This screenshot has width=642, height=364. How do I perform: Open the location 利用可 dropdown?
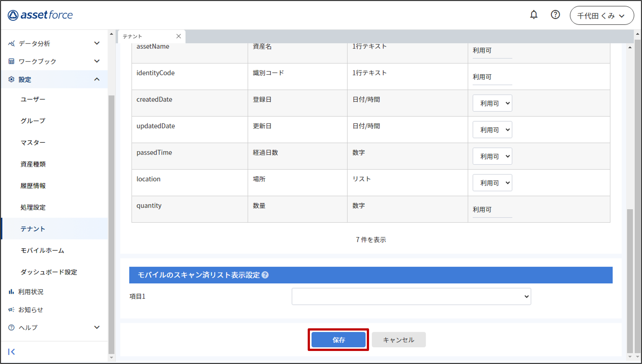(492, 183)
